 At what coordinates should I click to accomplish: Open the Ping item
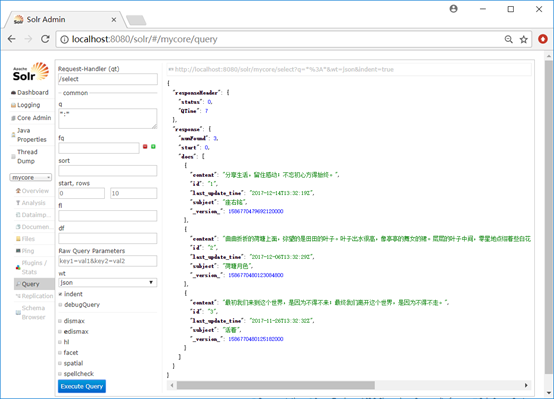pyautogui.click(x=25, y=251)
